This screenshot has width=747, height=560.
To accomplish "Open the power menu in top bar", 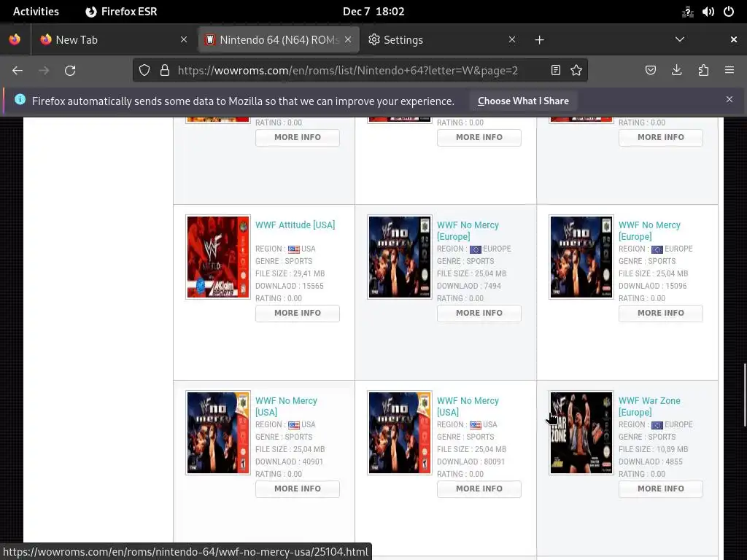I will (729, 12).
